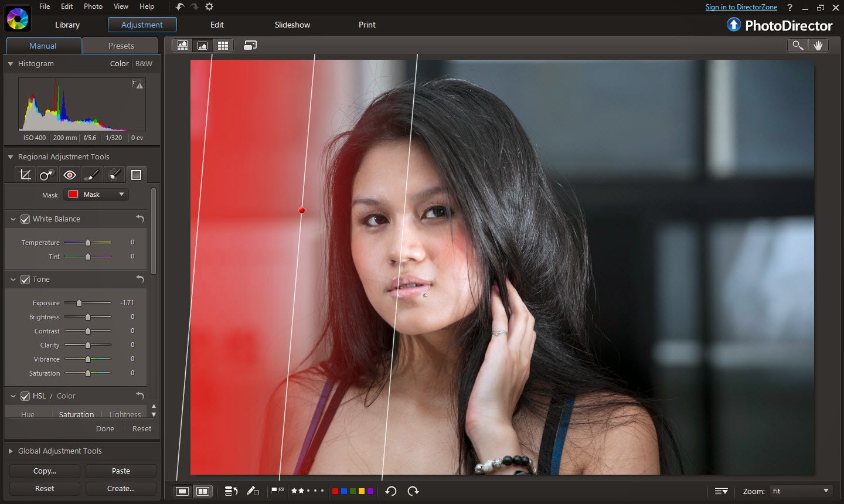Select the Spot Removal tool

pyautogui.click(x=47, y=175)
